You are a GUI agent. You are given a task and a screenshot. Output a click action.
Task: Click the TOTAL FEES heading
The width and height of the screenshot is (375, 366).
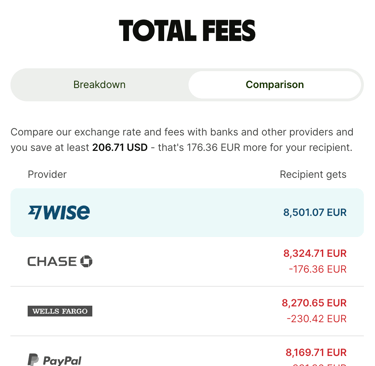pos(187,31)
